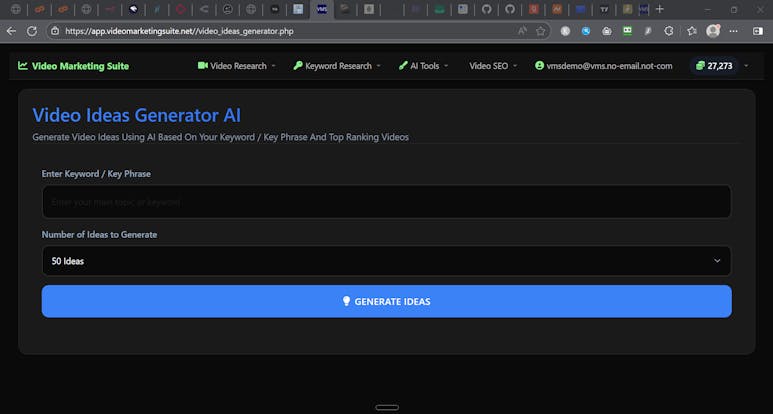Open the browser favorites list icon
773x414 pixels.
coord(691,31)
